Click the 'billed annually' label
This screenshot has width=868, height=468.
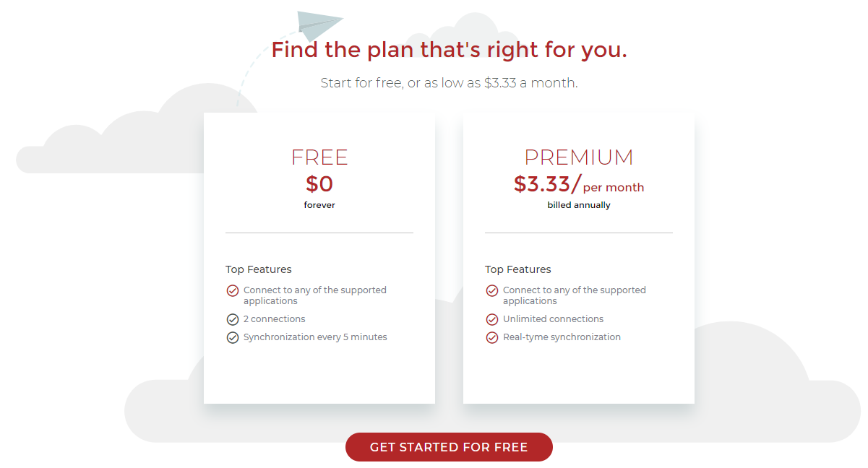point(579,205)
